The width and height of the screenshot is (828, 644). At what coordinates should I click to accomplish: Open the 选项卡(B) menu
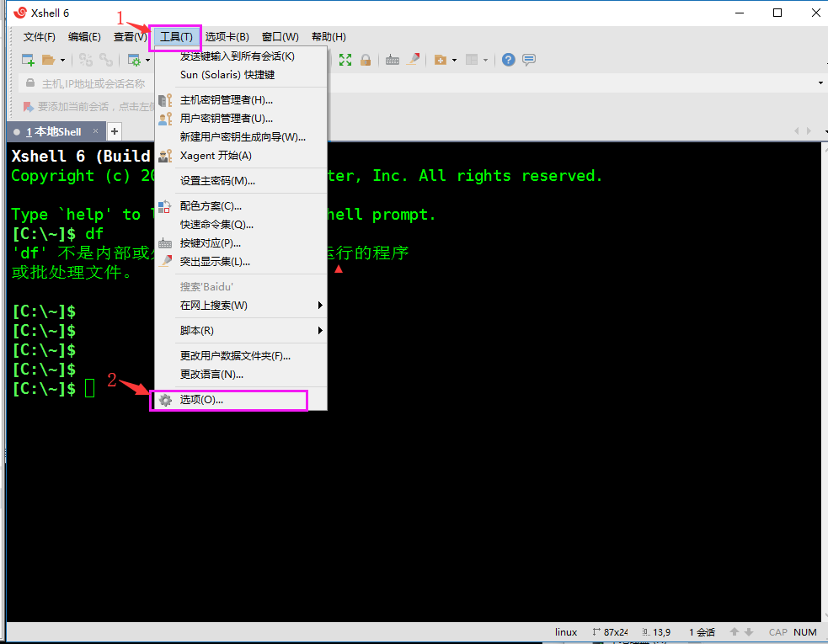tap(227, 37)
